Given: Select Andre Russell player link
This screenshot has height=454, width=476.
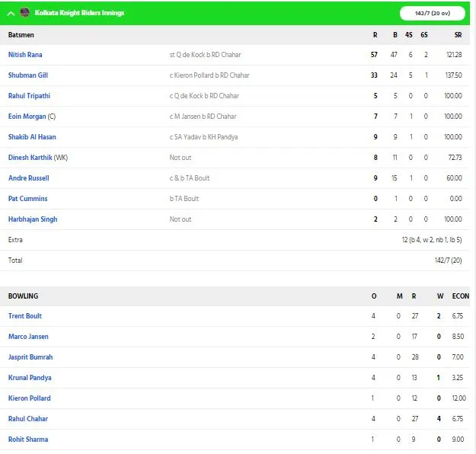Looking at the screenshot, I should click(28, 178).
